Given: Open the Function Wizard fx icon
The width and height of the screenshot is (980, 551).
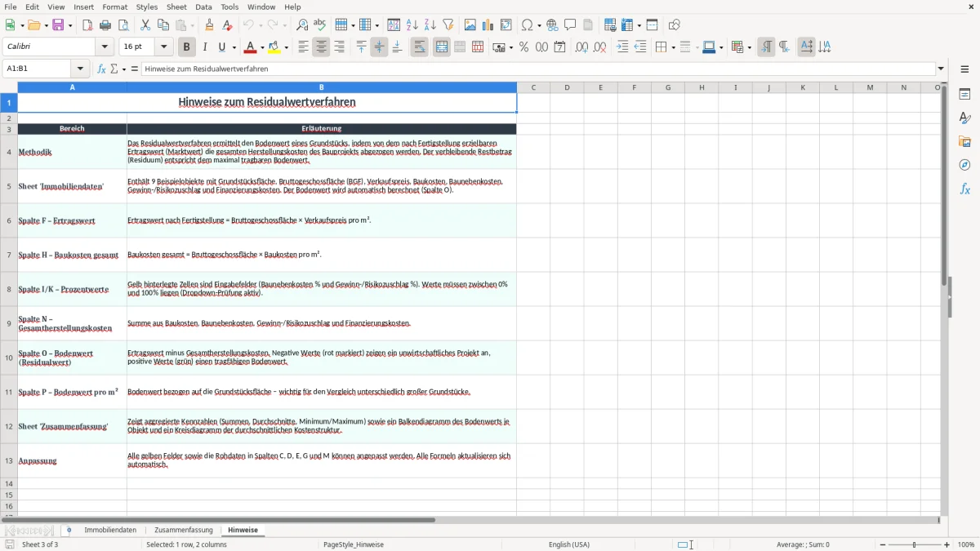Looking at the screenshot, I should (102, 69).
